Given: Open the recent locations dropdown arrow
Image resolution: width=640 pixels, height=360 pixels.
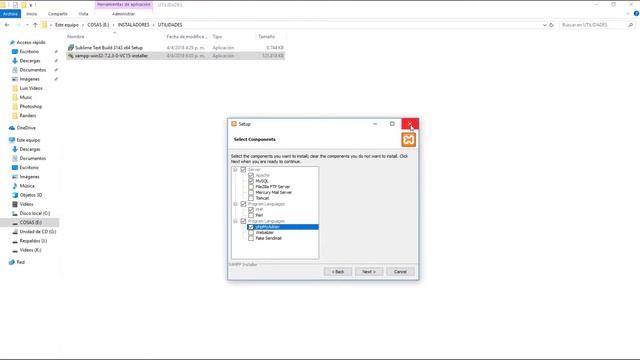Looking at the screenshot, I should point(27,25).
